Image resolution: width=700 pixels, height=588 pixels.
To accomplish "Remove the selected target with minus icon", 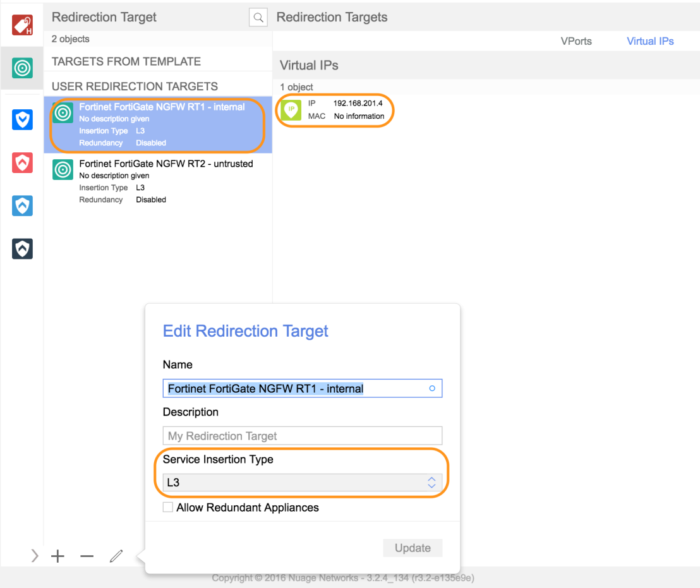I will pyautogui.click(x=87, y=556).
